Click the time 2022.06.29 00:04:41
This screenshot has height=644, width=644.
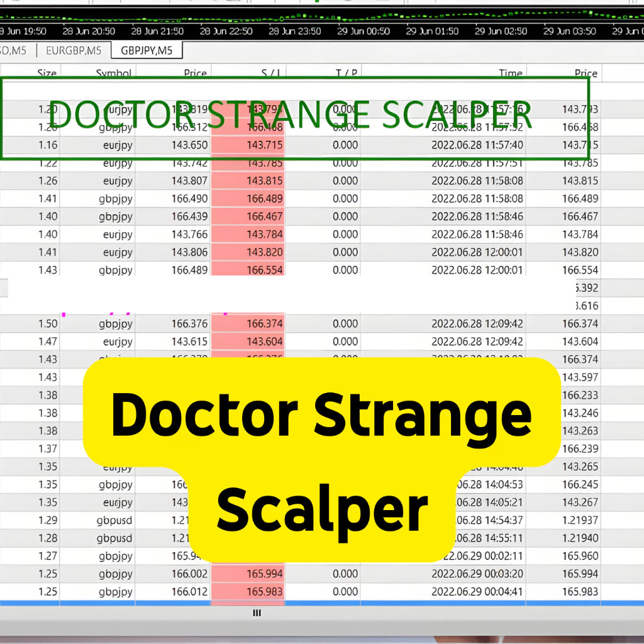pyautogui.click(x=477, y=591)
